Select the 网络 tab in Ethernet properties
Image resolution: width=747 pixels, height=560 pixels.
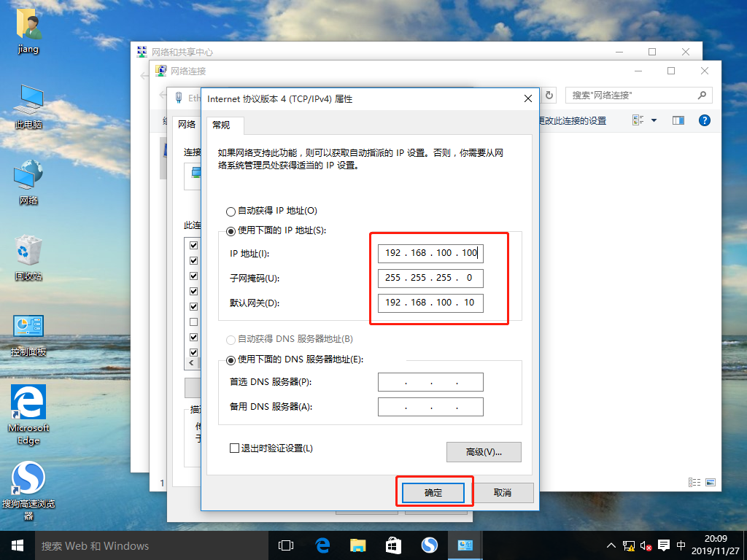[x=187, y=125]
